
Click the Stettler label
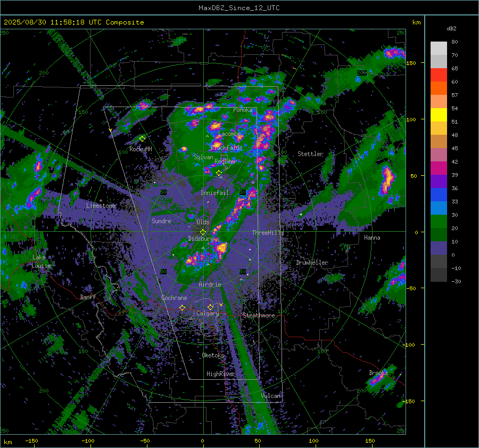coord(310,154)
